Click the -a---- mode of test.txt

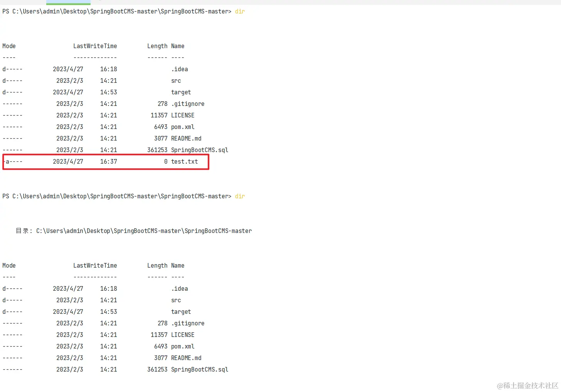click(13, 162)
